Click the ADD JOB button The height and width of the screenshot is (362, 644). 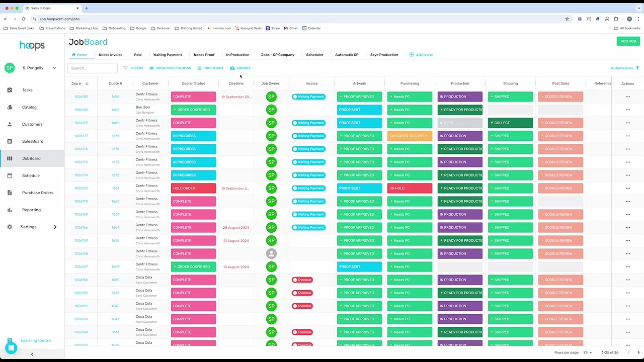point(628,41)
